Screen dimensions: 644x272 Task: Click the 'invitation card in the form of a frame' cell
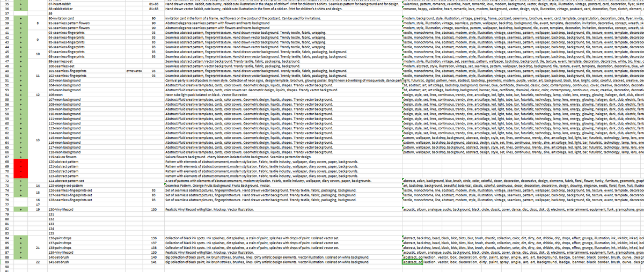[282, 19]
